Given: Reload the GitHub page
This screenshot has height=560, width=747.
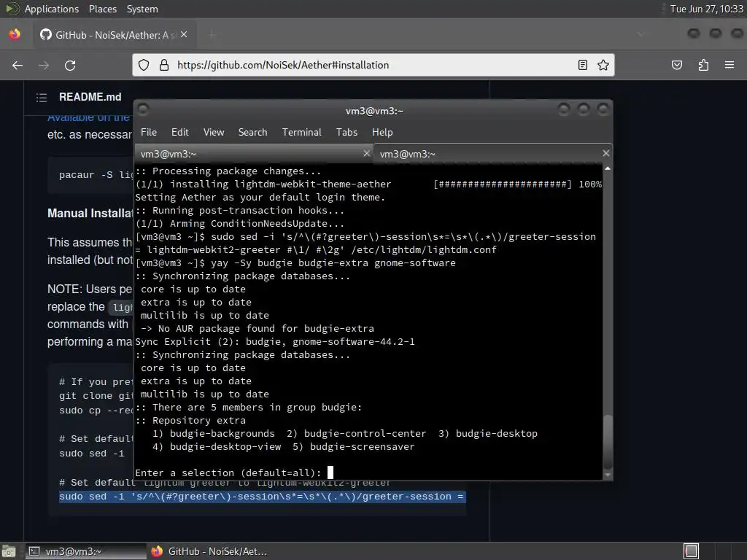Looking at the screenshot, I should point(70,65).
